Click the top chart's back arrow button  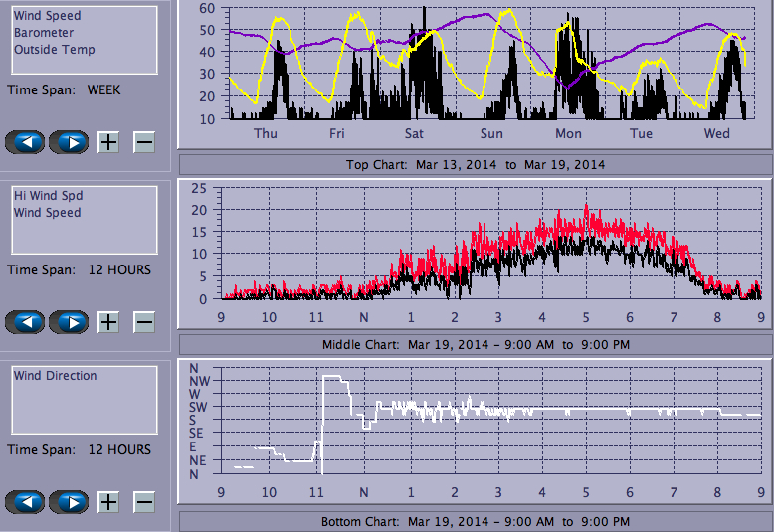click(x=26, y=142)
